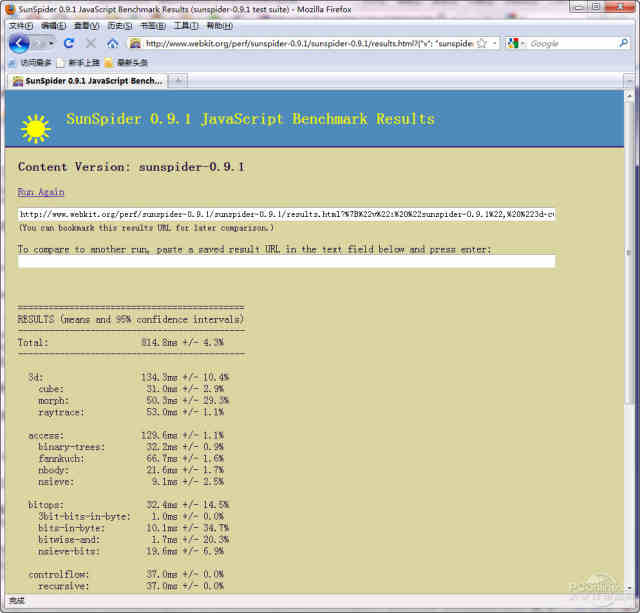Click the search magnifier icon
The height and width of the screenshot is (613, 640).
(x=623, y=43)
